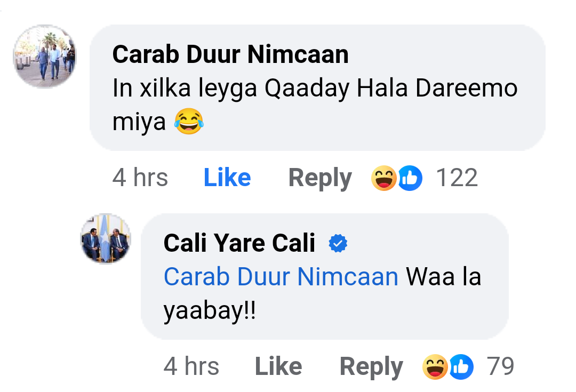Image resolution: width=576 pixels, height=392 pixels.
Task: Click the Haha reaction icon beside 79
Action: [435, 367]
